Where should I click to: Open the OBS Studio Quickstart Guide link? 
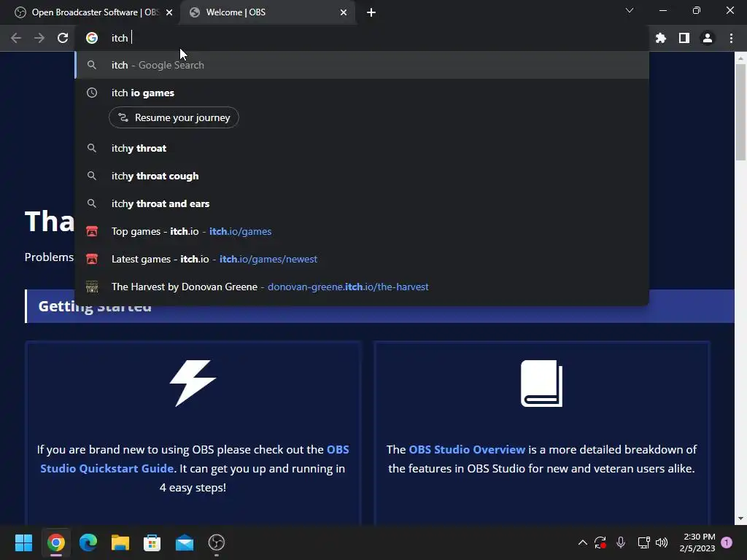tap(194, 459)
